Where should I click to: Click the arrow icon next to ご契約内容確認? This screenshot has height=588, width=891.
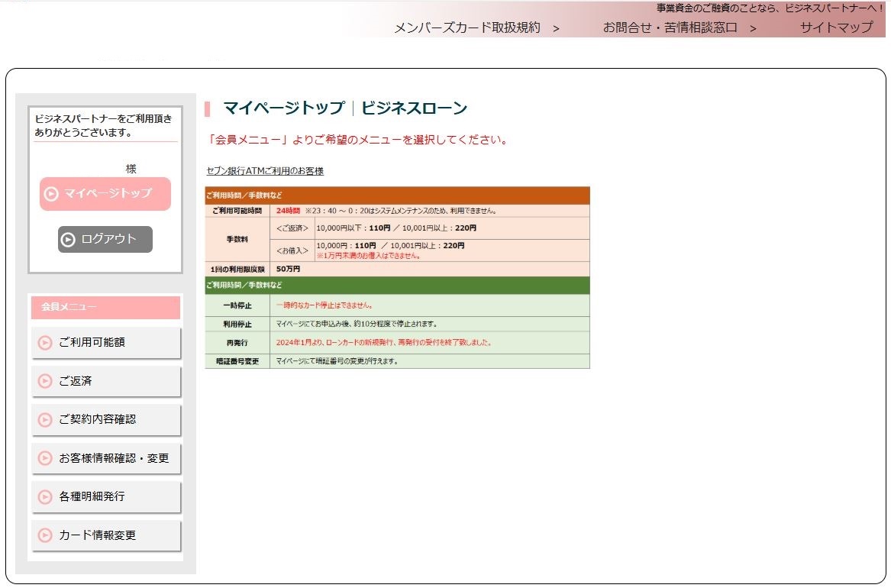45,419
